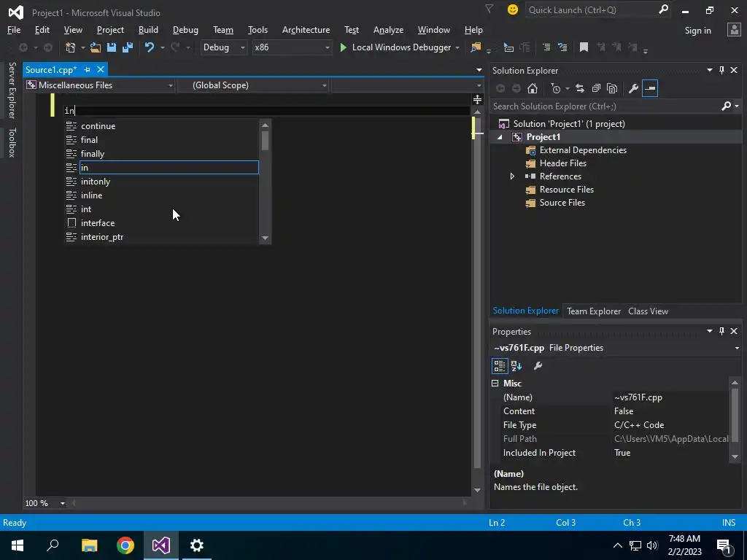
Task: Click the Pending Changes Filter clock icon
Action: click(556, 88)
